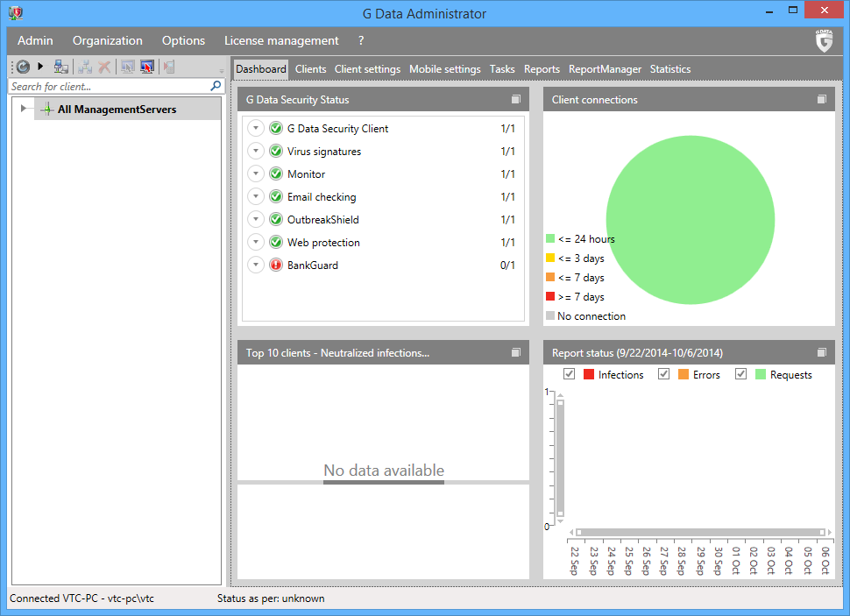This screenshot has height=616, width=850.
Task: Click the black play arrow toolbar icon
Action: (x=40, y=67)
